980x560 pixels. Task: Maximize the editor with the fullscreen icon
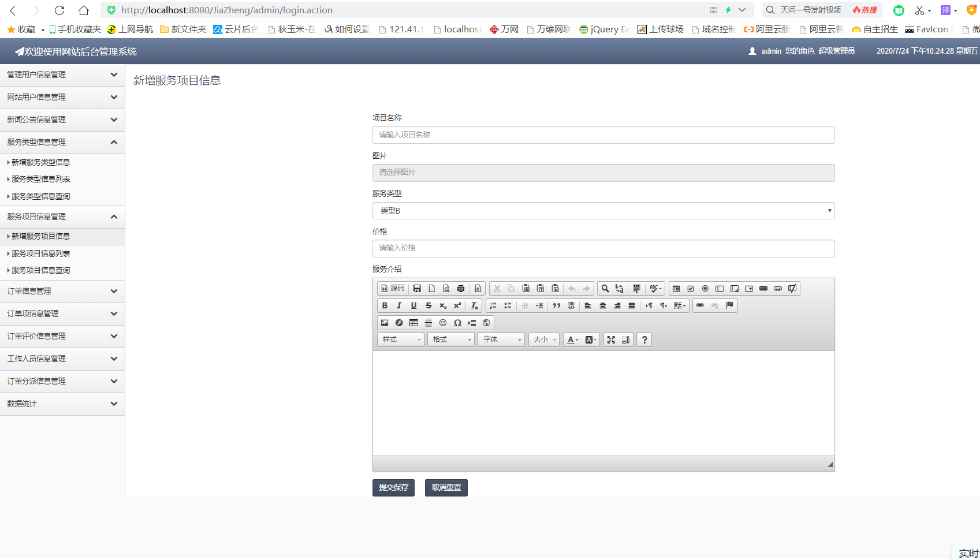click(611, 339)
